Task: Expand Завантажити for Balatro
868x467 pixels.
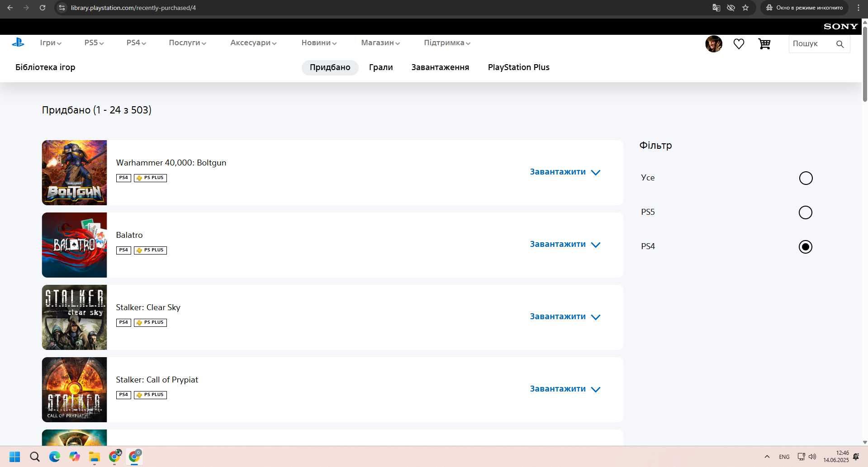Action: coord(565,244)
